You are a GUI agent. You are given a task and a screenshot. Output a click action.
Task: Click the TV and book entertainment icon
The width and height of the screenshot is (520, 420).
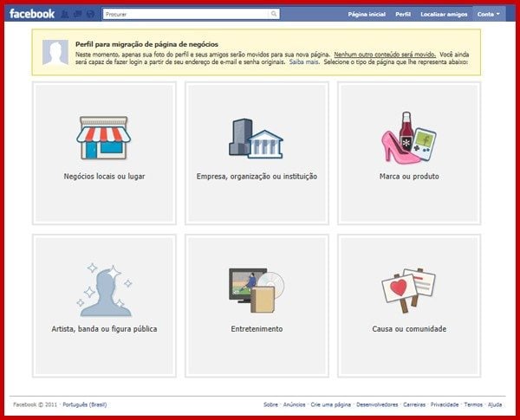click(x=257, y=290)
